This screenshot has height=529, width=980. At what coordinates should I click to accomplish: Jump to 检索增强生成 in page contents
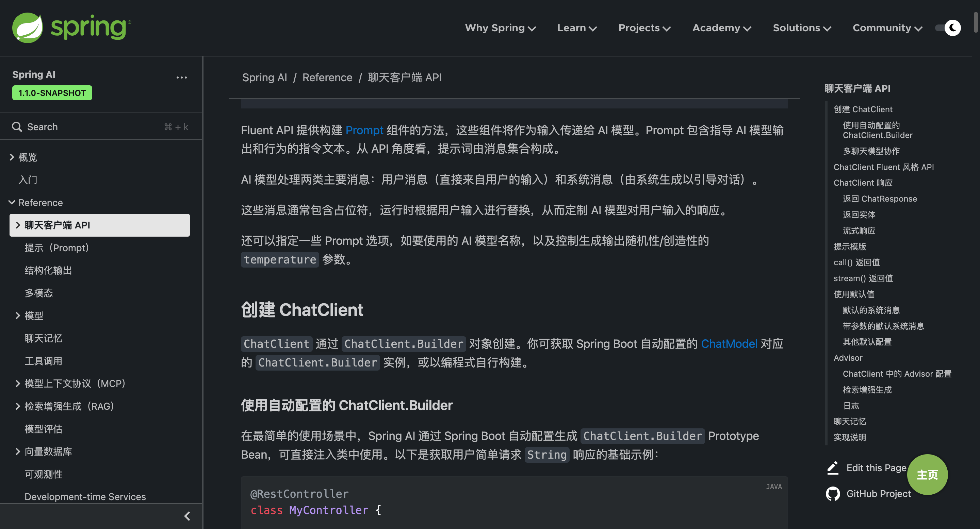click(867, 389)
